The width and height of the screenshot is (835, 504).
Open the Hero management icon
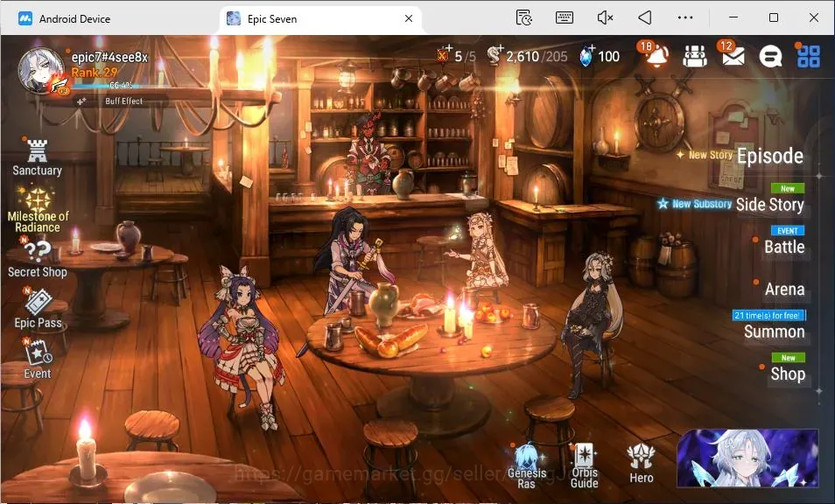pos(642,464)
